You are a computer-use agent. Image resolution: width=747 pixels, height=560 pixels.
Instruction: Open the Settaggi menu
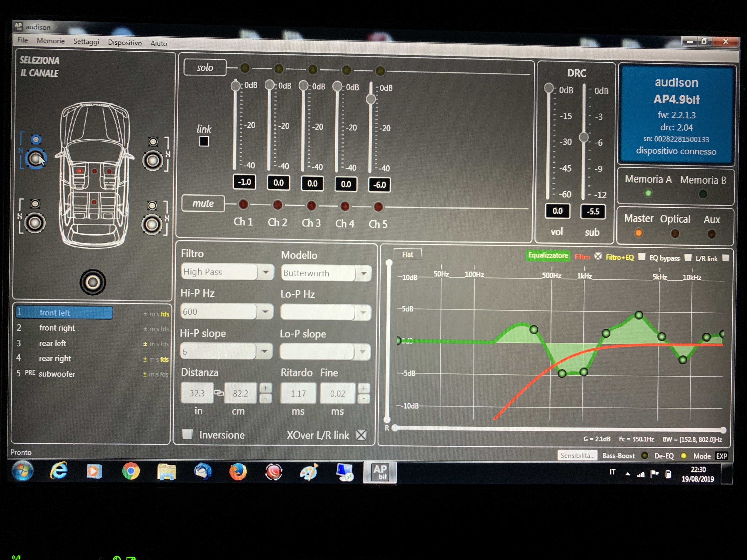87,41
